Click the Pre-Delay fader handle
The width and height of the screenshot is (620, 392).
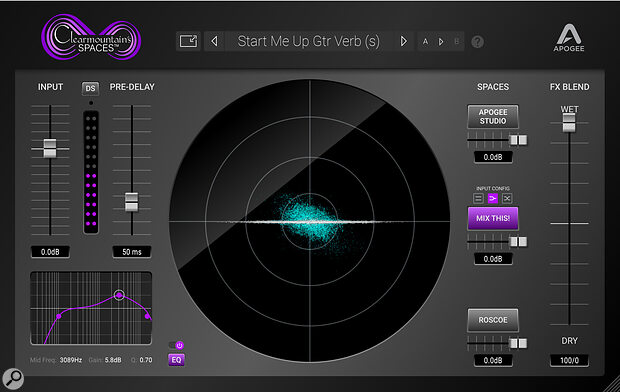pyautogui.click(x=131, y=202)
